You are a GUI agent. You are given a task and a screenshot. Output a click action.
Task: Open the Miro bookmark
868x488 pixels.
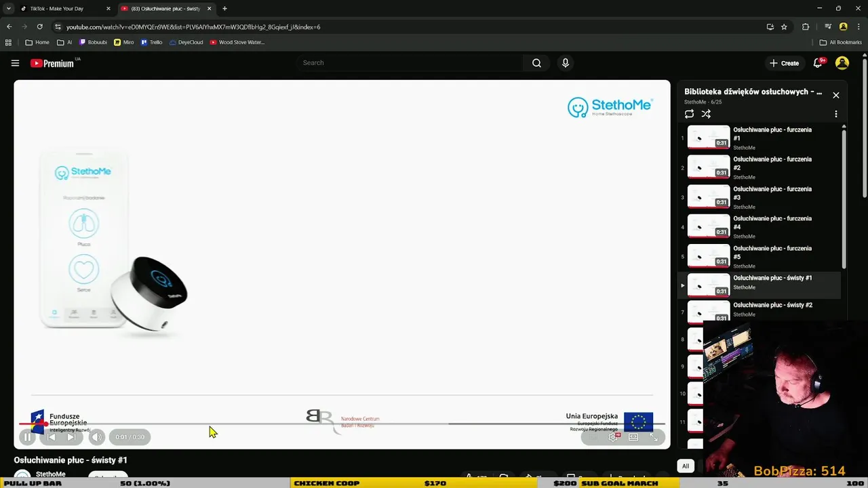click(124, 42)
